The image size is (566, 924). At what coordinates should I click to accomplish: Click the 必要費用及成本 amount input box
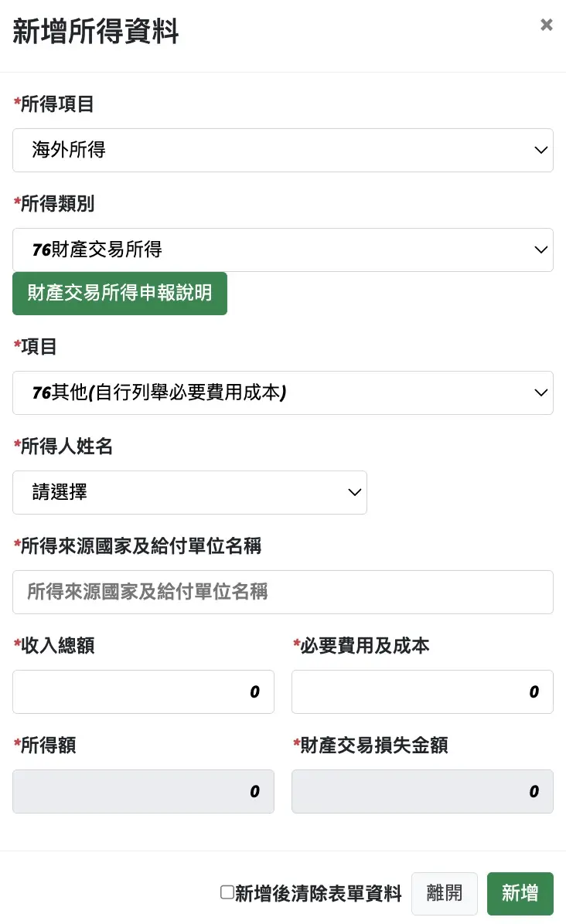[x=422, y=691]
